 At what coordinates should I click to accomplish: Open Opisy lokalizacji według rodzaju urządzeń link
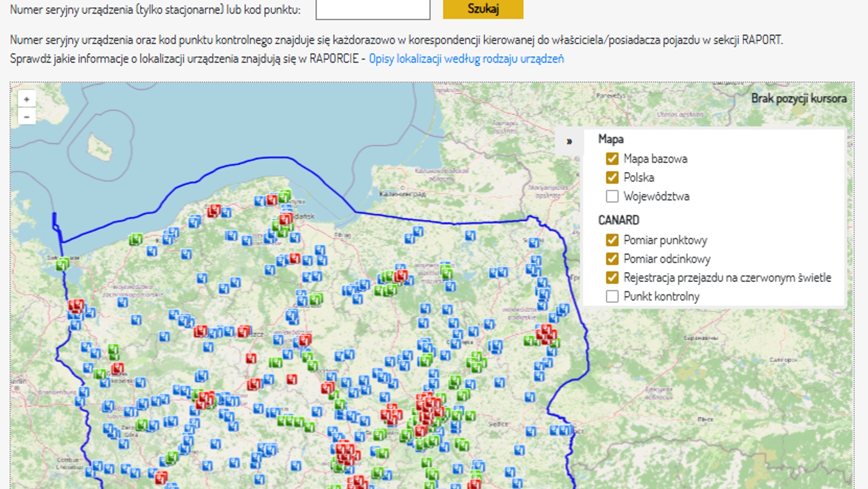(466, 59)
